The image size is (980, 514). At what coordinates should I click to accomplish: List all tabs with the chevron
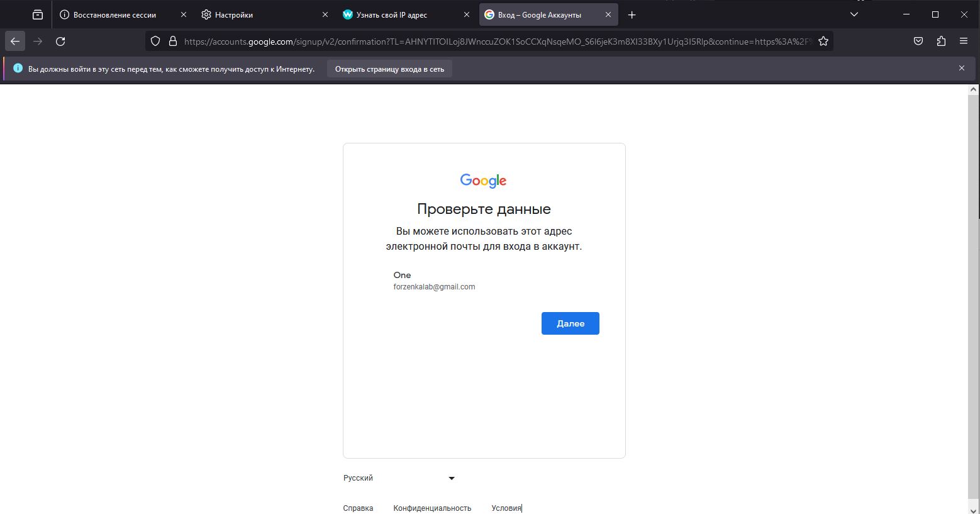854,14
